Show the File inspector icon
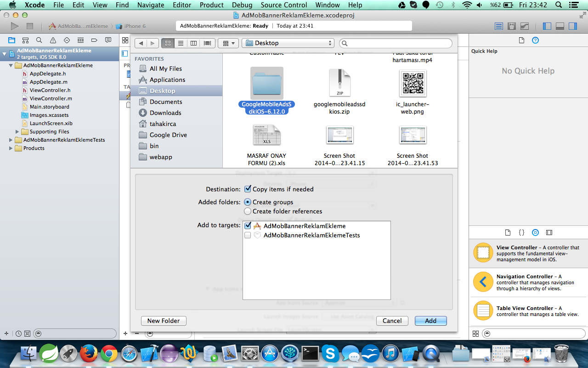 point(521,40)
